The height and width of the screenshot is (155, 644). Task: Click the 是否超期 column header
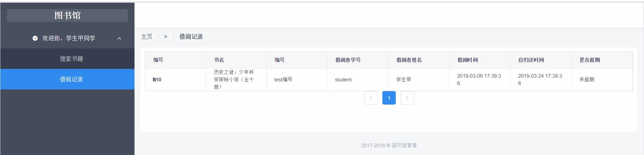click(589, 60)
